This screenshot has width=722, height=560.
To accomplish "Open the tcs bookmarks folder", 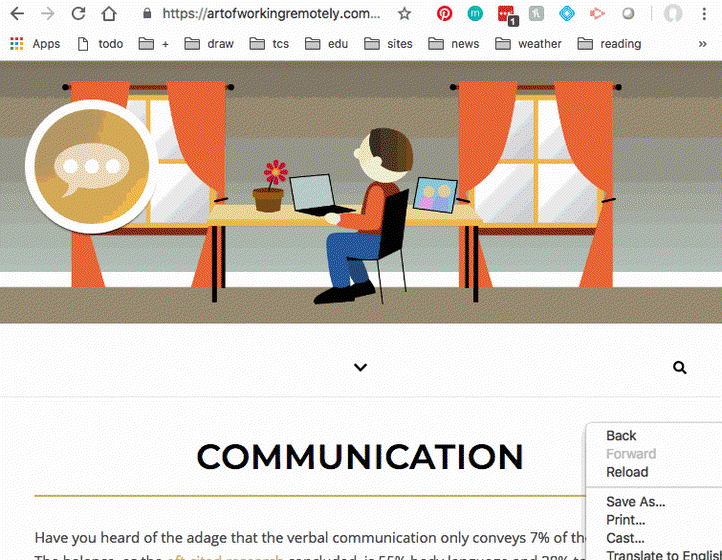I will pyautogui.click(x=269, y=44).
